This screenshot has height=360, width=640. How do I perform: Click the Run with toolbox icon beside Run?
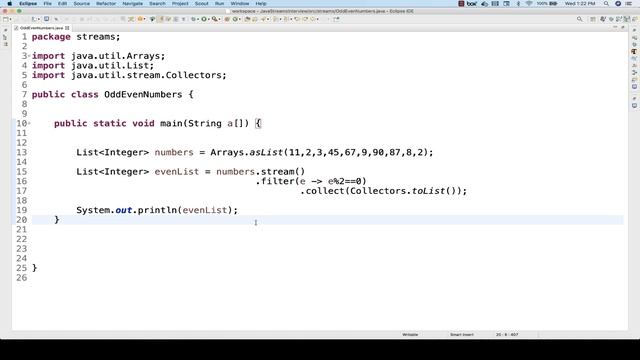[215, 19]
